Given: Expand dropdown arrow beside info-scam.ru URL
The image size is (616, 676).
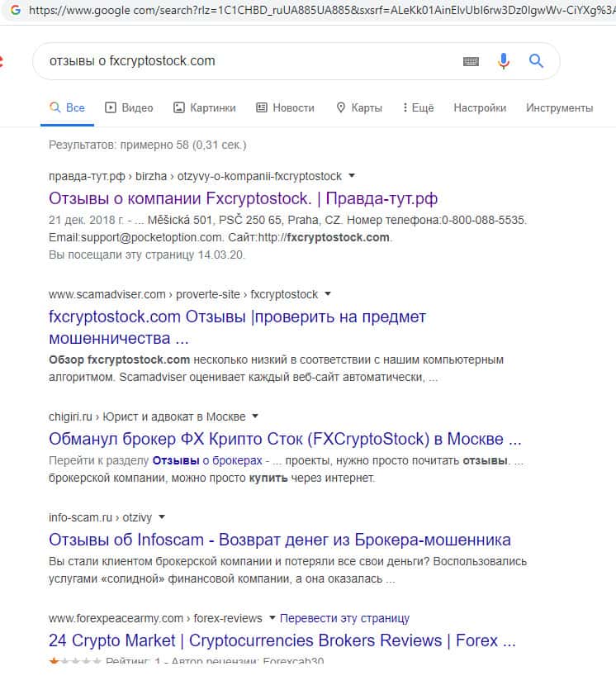Looking at the screenshot, I should pyautogui.click(x=162, y=517).
